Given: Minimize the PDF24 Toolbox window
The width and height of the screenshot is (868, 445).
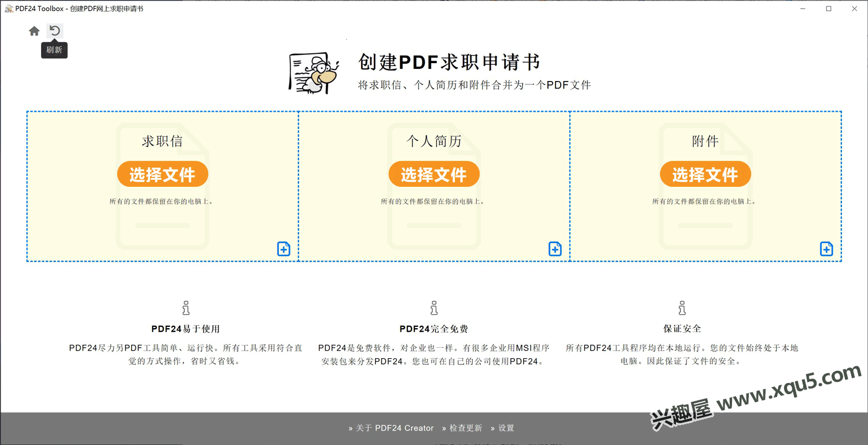Looking at the screenshot, I should point(802,9).
